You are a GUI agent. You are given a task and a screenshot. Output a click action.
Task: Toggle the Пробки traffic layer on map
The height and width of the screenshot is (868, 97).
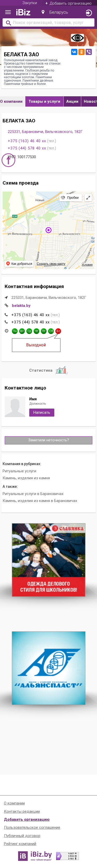click(70, 198)
